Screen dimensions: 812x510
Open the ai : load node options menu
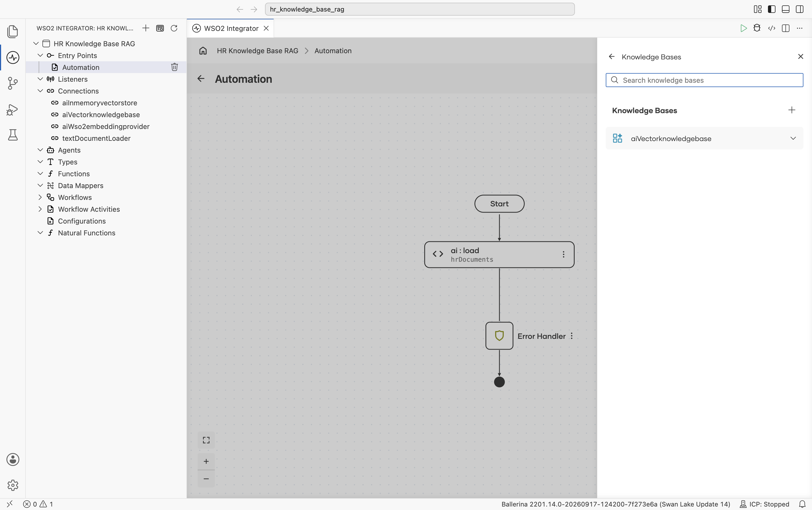pos(563,254)
